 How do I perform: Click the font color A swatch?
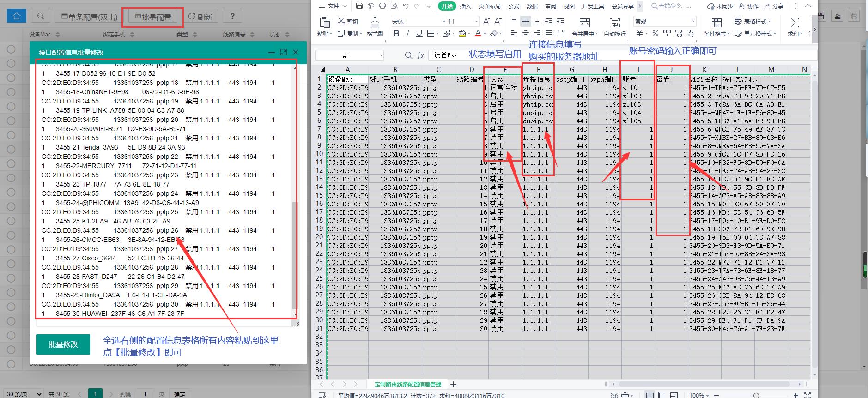point(478,33)
